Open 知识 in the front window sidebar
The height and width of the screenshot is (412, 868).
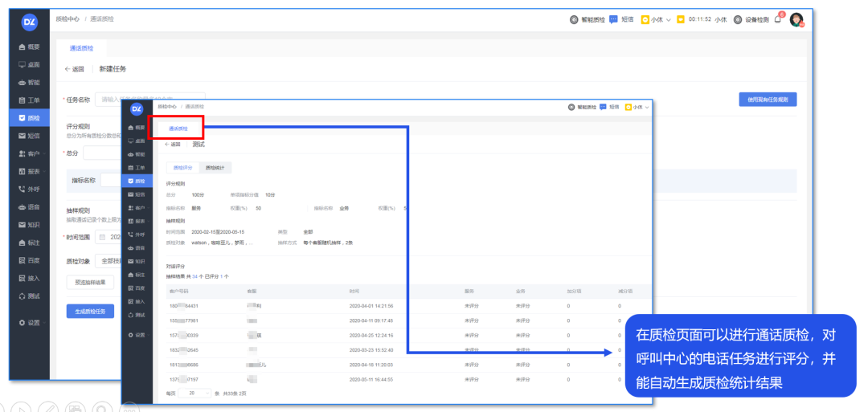coord(137,261)
